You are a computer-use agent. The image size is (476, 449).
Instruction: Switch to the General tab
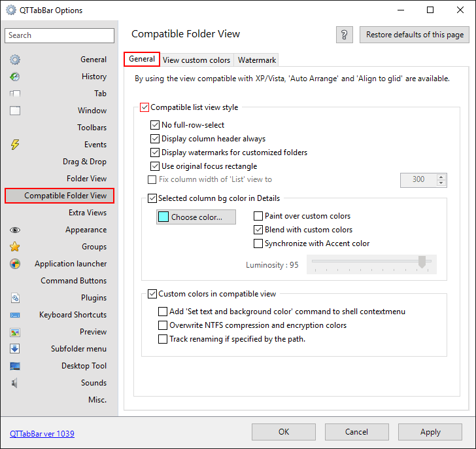(142, 59)
